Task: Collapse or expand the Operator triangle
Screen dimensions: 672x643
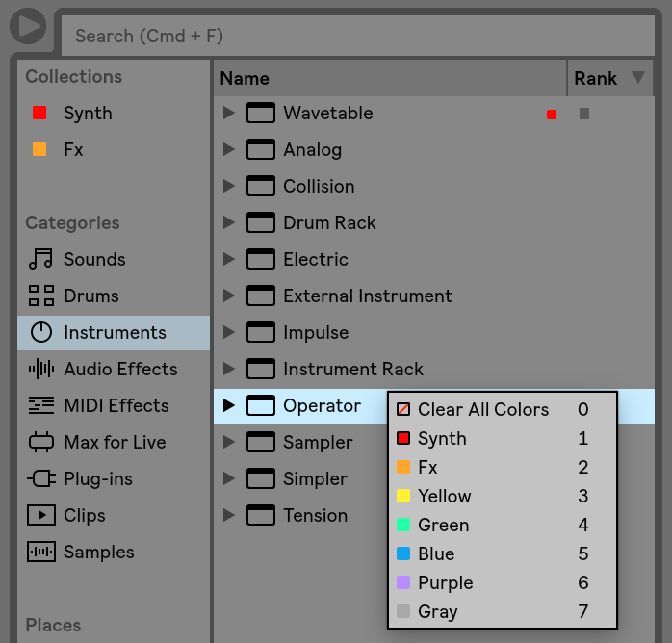Action: 229,405
